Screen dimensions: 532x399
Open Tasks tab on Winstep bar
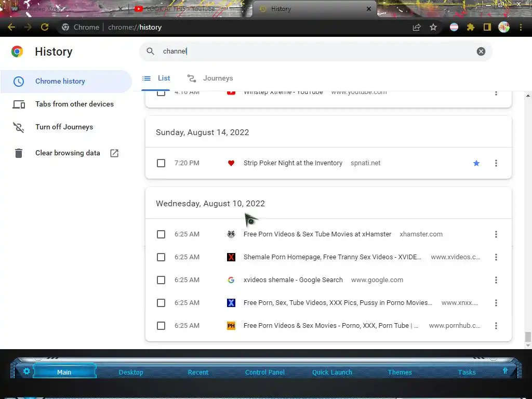coord(467,372)
